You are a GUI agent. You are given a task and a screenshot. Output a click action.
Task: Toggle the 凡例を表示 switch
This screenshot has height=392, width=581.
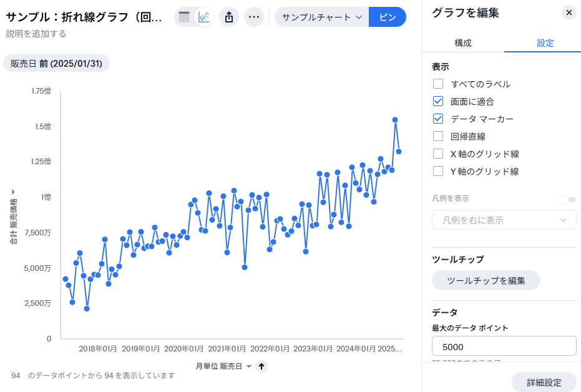568,199
